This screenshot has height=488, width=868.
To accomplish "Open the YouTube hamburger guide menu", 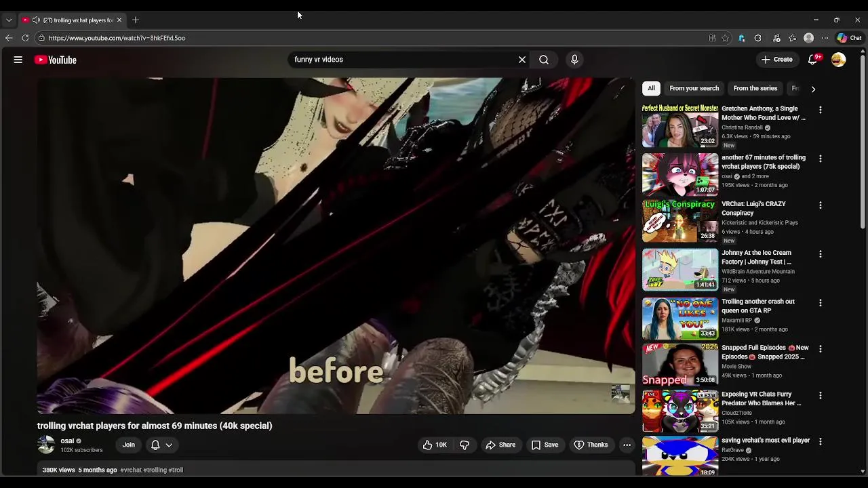I will [x=18, y=60].
